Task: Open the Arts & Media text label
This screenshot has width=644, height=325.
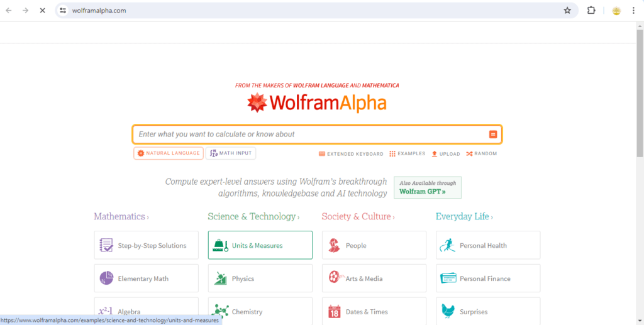Action: (x=364, y=278)
